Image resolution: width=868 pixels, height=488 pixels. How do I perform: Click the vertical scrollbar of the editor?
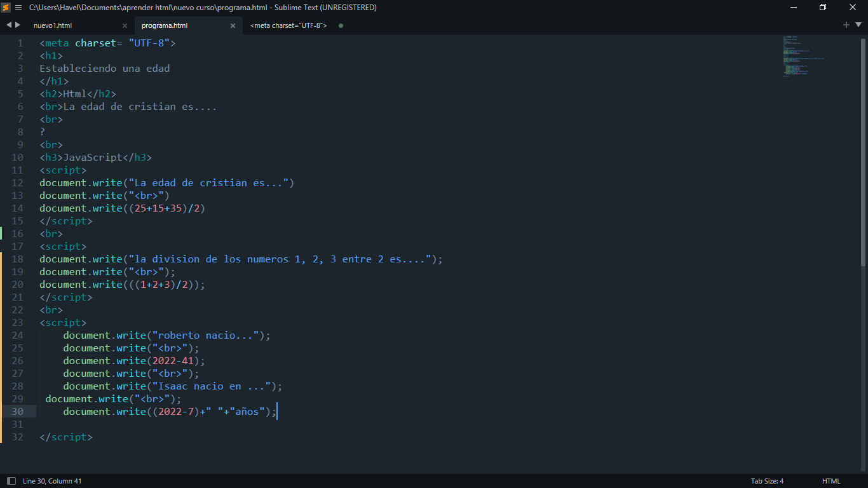pos(863,151)
